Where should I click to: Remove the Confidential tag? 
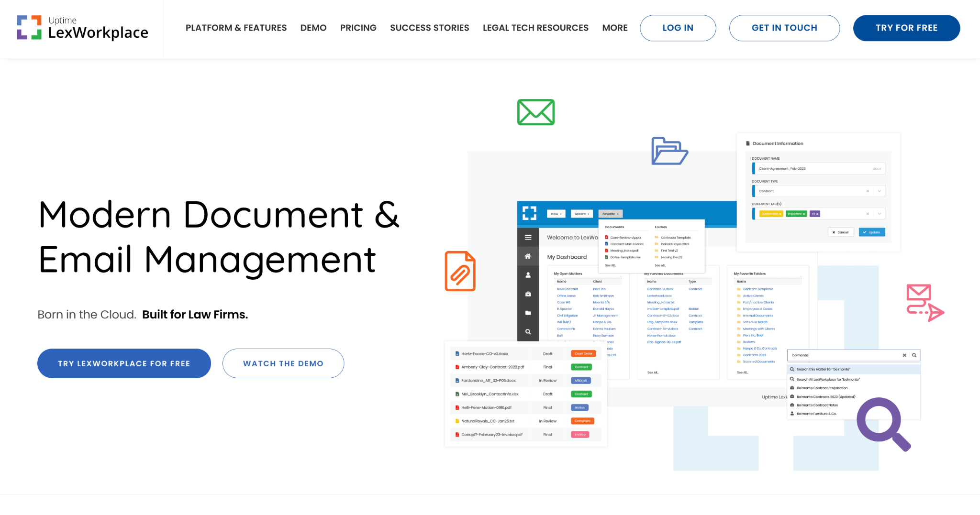tap(780, 214)
